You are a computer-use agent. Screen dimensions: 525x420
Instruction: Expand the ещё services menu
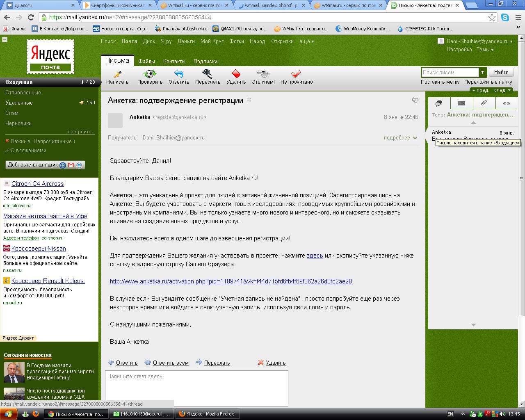click(x=306, y=41)
